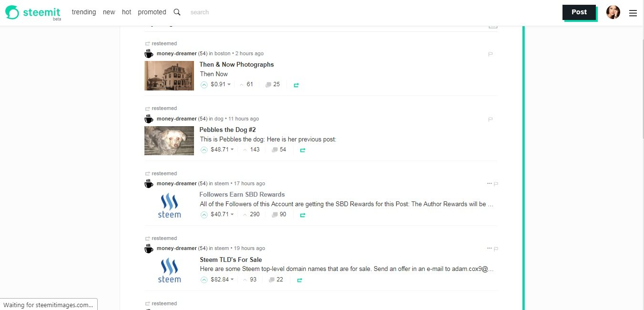Open the boston tag link
Viewport: 644px width, 310px height.
222,54
